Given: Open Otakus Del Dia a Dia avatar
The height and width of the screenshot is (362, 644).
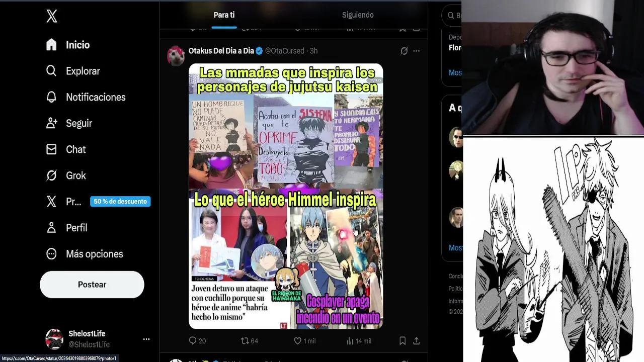Looking at the screenshot, I should tap(176, 56).
